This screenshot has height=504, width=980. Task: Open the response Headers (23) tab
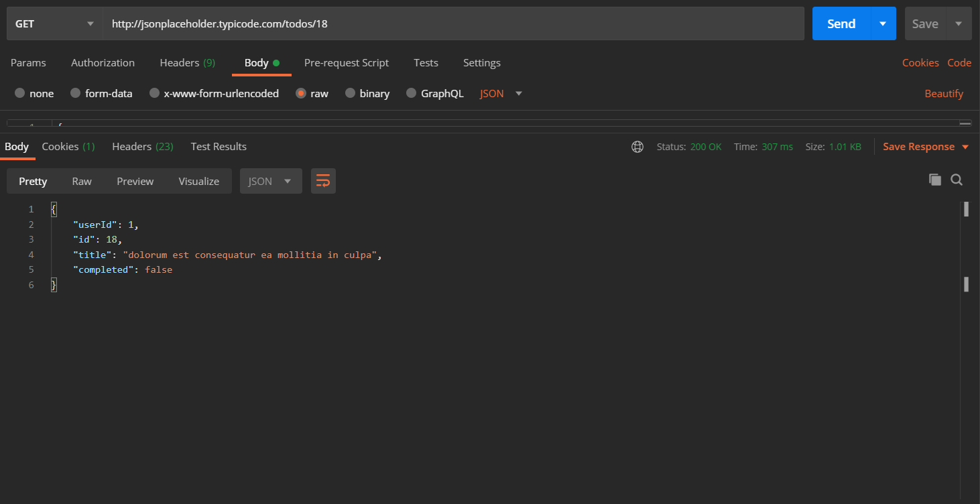pyautogui.click(x=143, y=146)
